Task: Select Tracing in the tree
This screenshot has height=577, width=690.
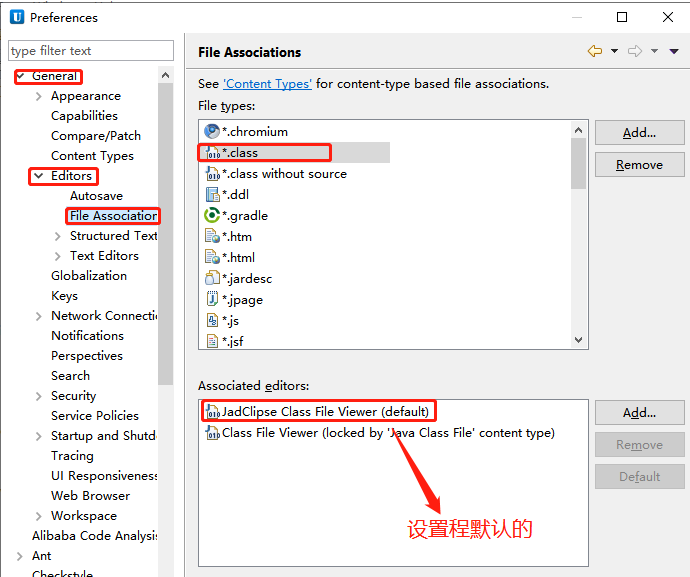Action: tap(72, 456)
